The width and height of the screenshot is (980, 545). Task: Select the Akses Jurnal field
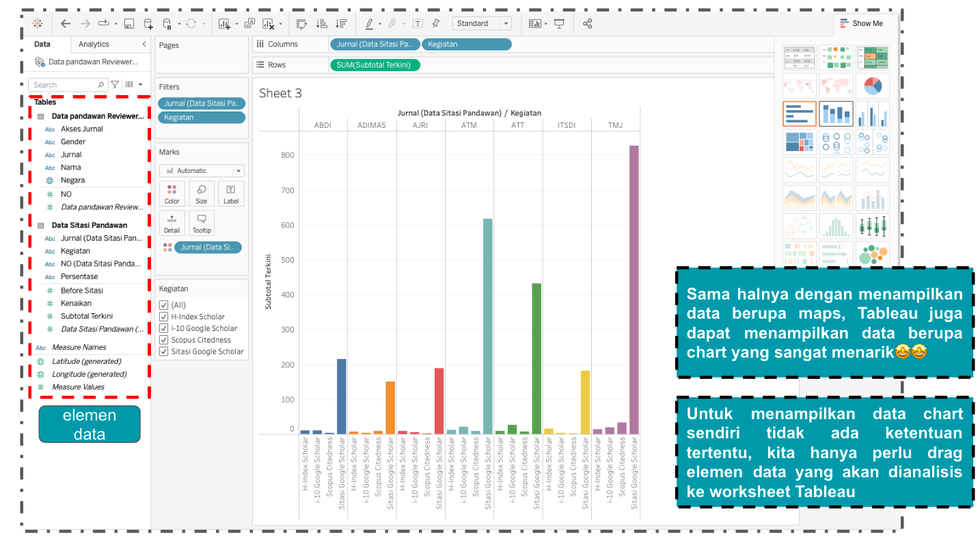point(82,129)
